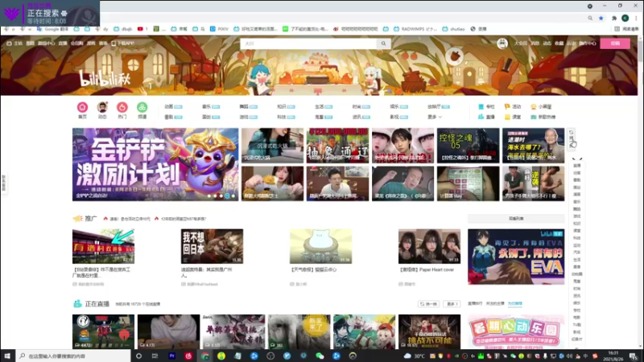Open the 暑期心动乐园 banner
This screenshot has width=644, height=362.
point(516,332)
